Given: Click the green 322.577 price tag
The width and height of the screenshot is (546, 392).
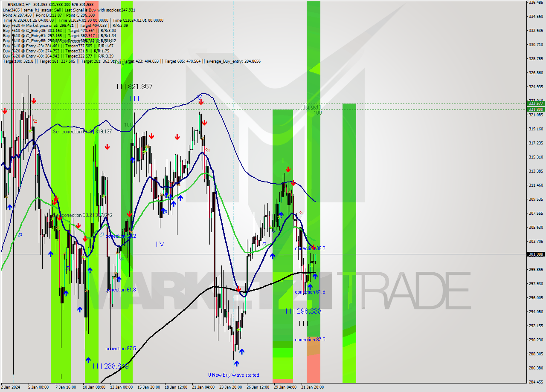Looking at the screenshot, I should (x=536, y=104).
